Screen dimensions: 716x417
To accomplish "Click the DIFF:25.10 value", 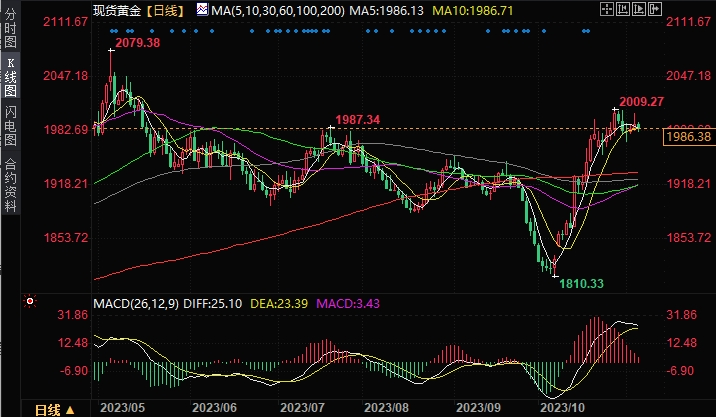I will [x=212, y=304].
